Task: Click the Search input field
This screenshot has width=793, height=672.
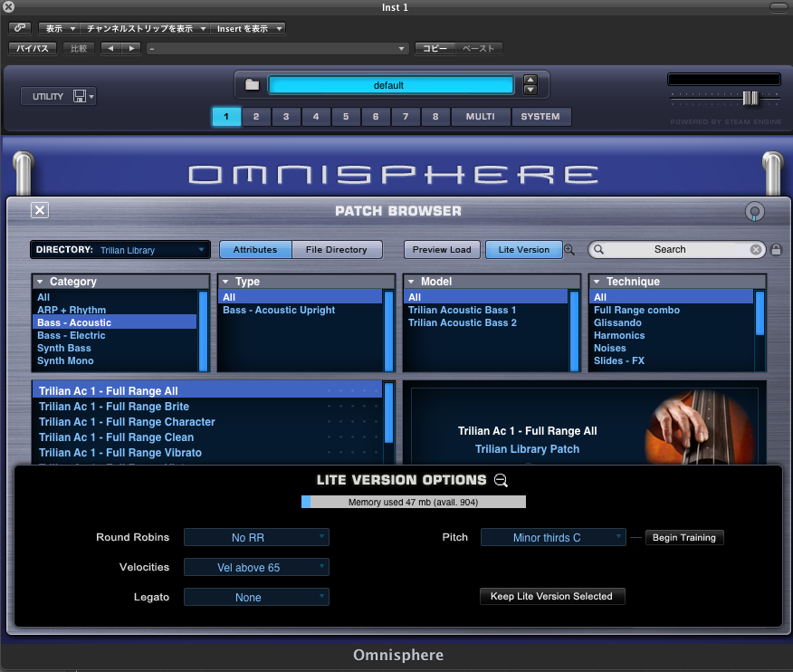Action: tap(677, 249)
